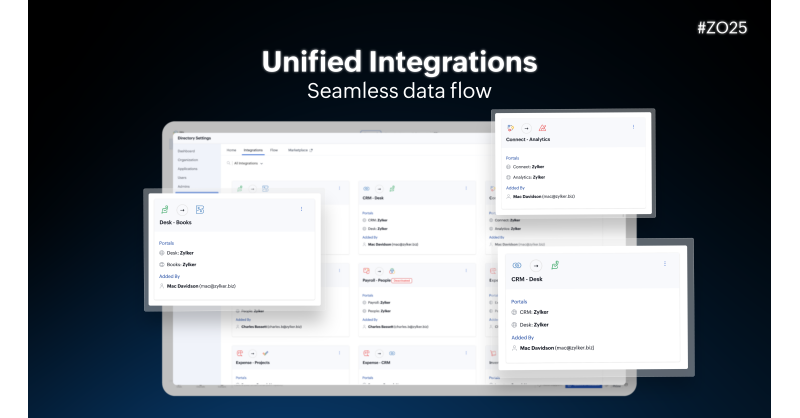Click the Added By label on the enlarged CRM - Desk card
The image size is (800, 418).
522,338
